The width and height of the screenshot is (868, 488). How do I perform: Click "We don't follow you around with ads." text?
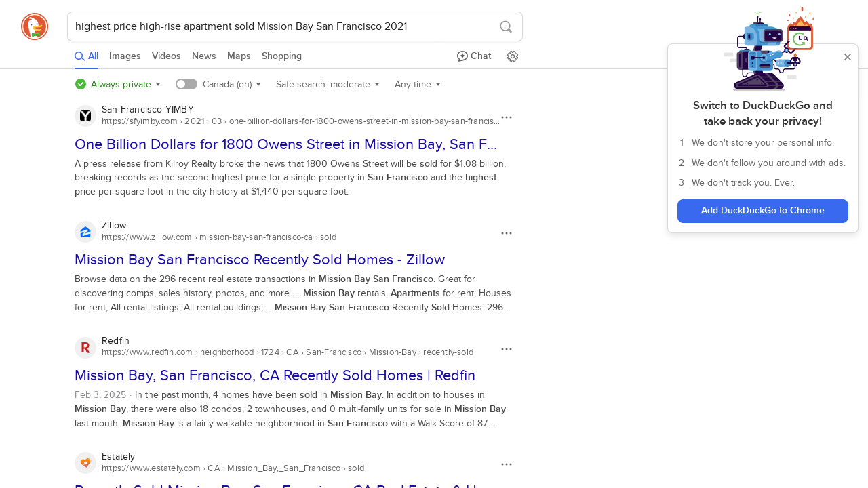pos(768,163)
